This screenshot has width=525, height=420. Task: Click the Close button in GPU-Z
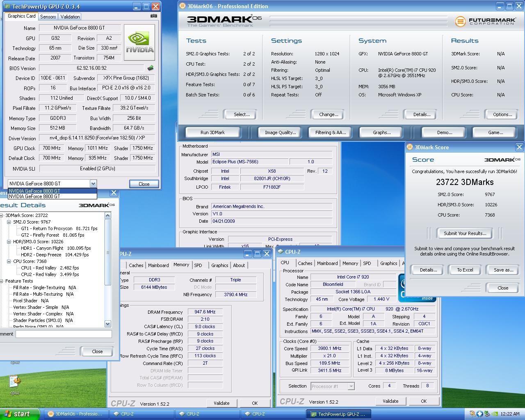[144, 184]
